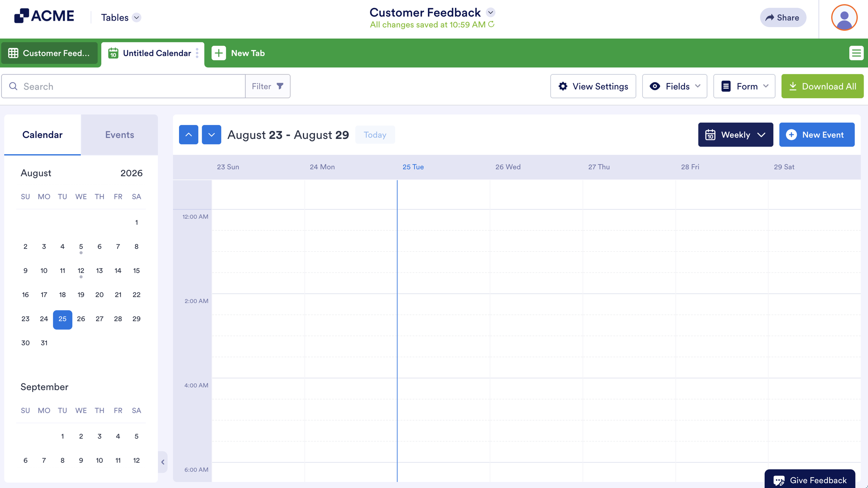Click the 23 Sun column header

pyautogui.click(x=228, y=167)
